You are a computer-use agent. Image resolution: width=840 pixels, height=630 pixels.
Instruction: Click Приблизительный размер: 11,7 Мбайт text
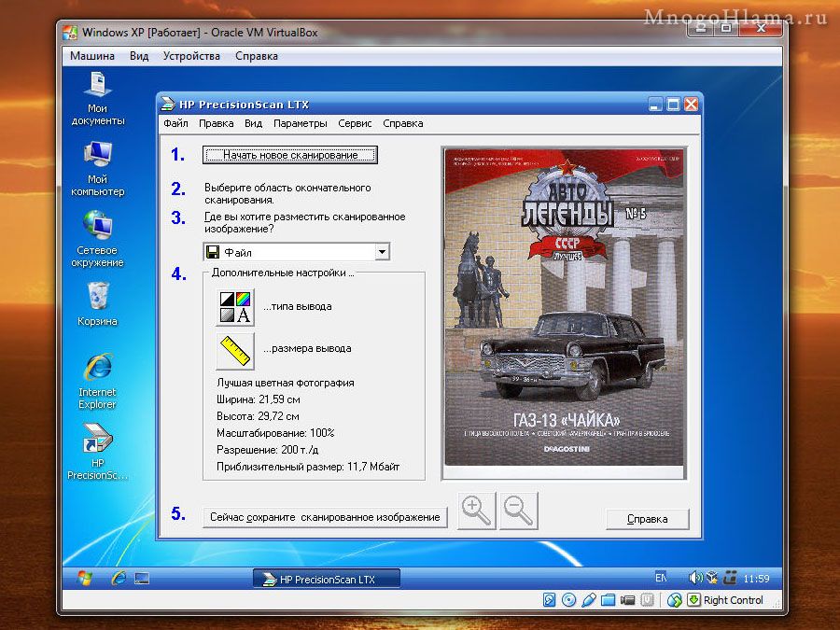pyautogui.click(x=308, y=467)
